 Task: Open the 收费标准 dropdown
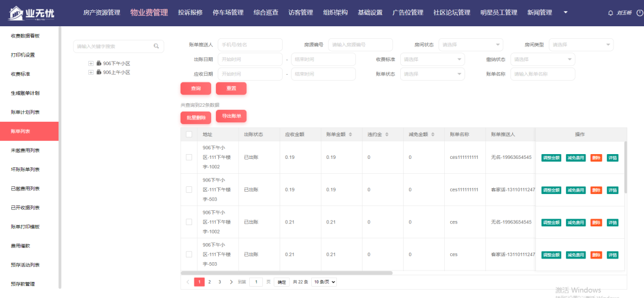click(x=432, y=59)
